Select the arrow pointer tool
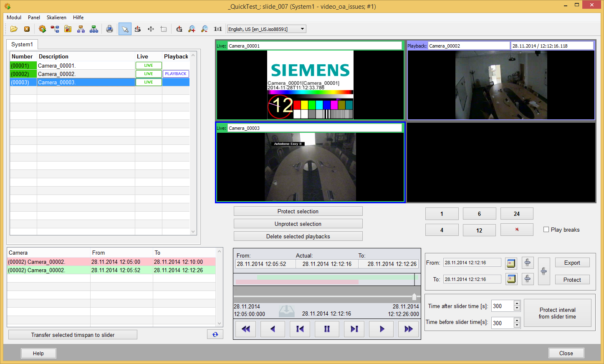The width and height of the screenshot is (604, 364). click(125, 29)
